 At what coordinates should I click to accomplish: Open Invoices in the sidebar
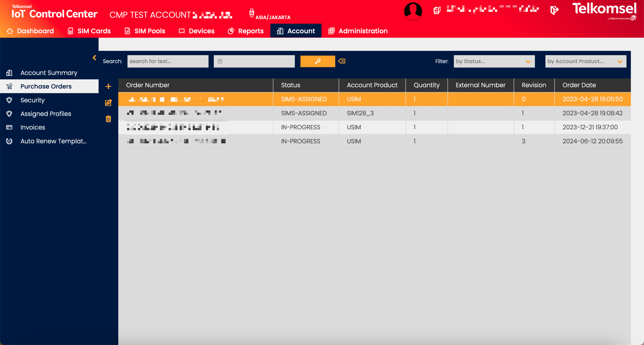(x=33, y=127)
